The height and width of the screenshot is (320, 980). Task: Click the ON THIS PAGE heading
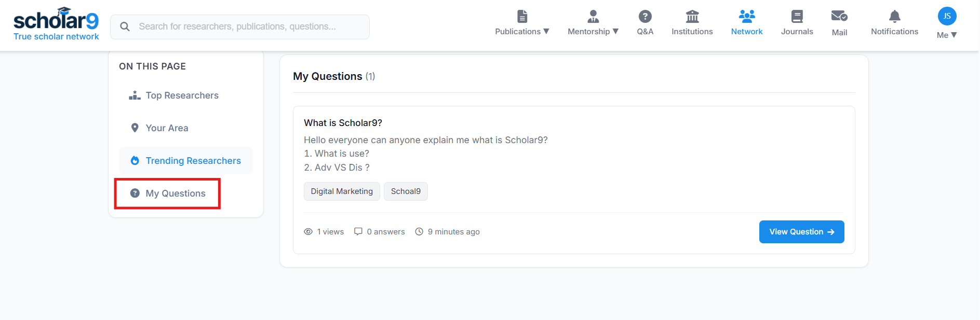[x=152, y=66]
